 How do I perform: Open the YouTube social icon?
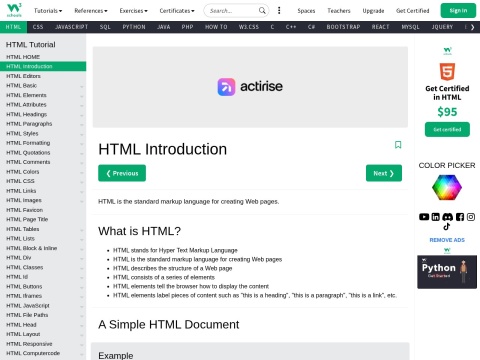click(x=424, y=217)
